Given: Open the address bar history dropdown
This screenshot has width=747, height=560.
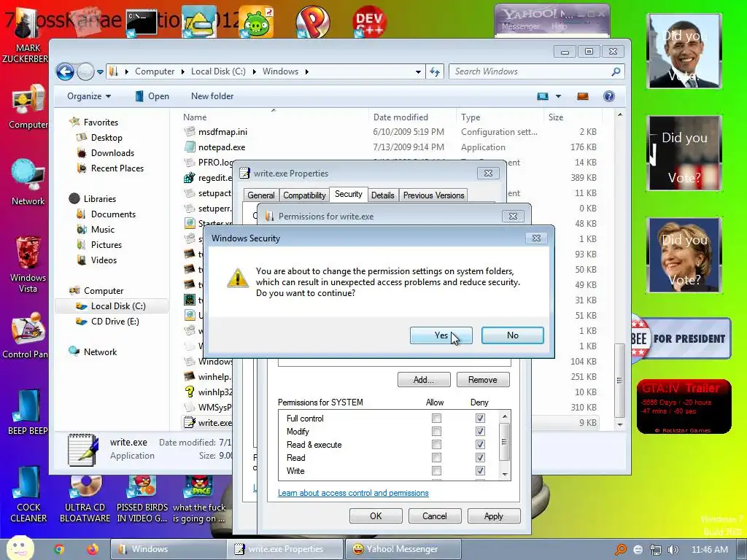Looking at the screenshot, I should pos(418,72).
